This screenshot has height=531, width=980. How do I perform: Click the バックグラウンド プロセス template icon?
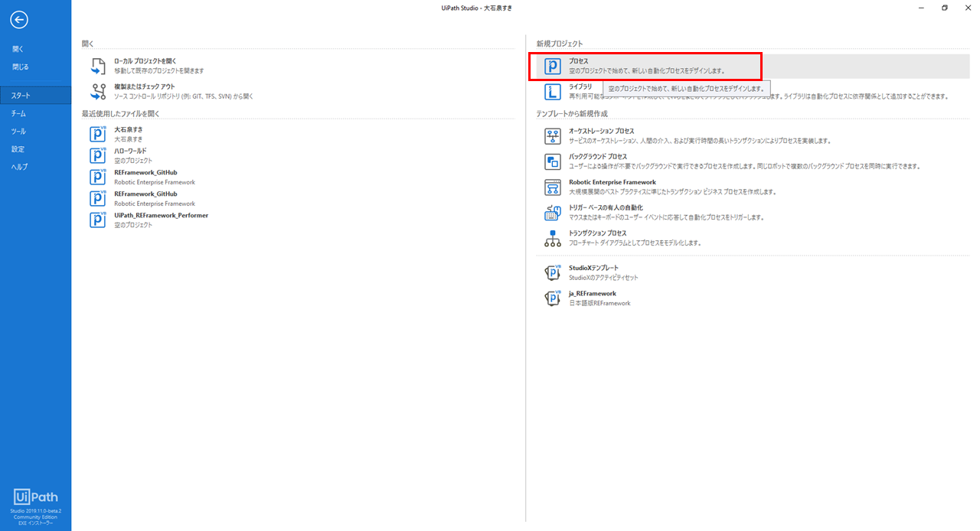point(553,161)
